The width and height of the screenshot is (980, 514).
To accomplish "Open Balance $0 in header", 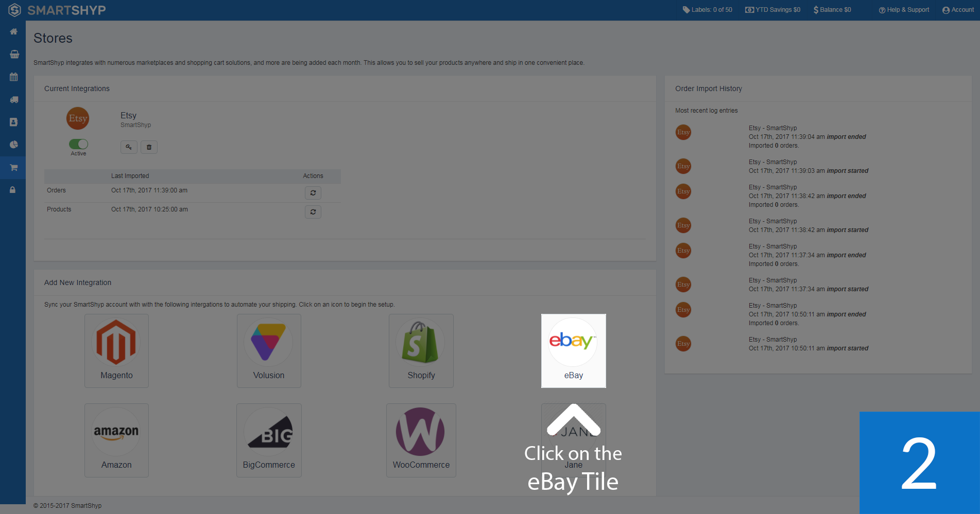I will pos(832,10).
